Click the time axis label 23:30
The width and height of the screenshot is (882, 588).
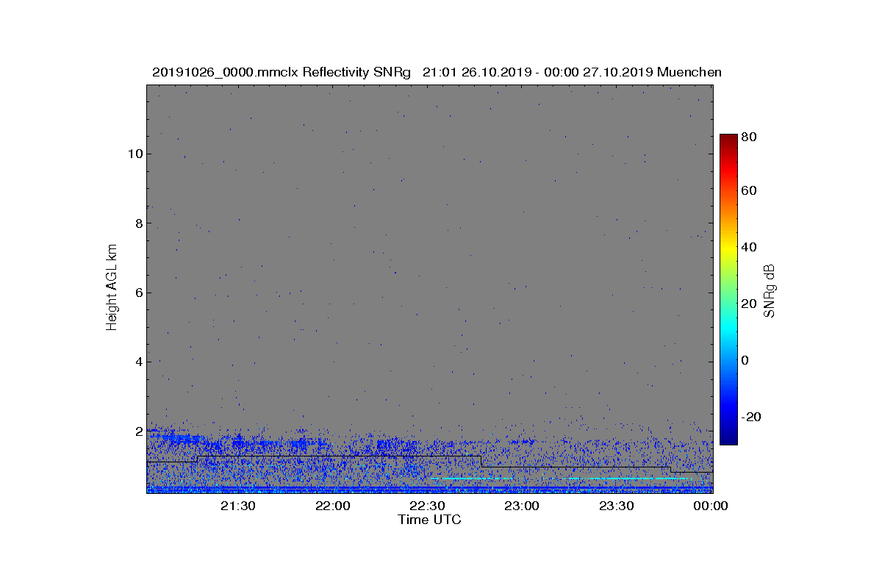tap(616, 506)
